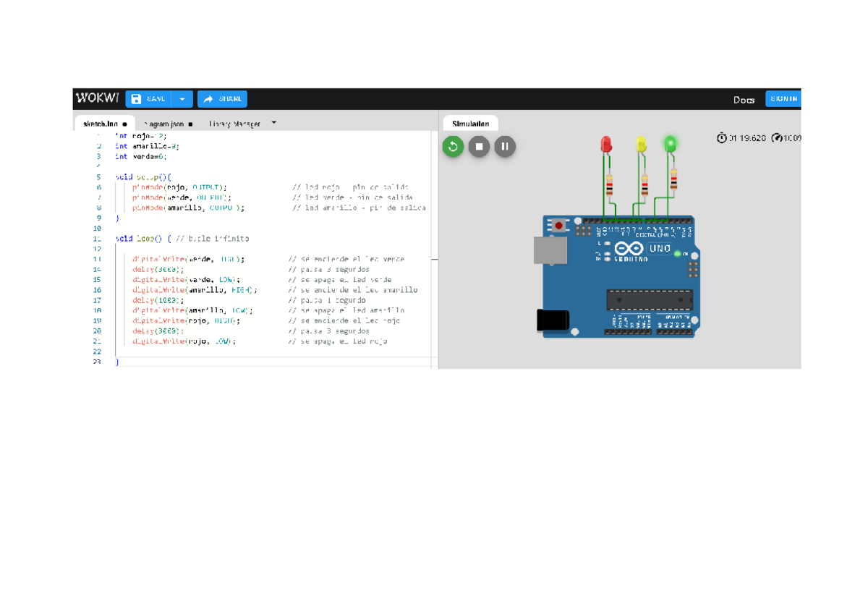Image resolution: width=868 pixels, height=614 pixels.
Task: Click the Save button
Action: pyautogui.click(x=149, y=99)
